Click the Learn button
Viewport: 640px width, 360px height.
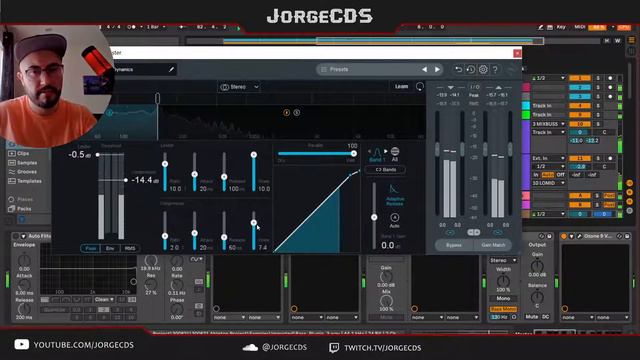[x=401, y=87]
